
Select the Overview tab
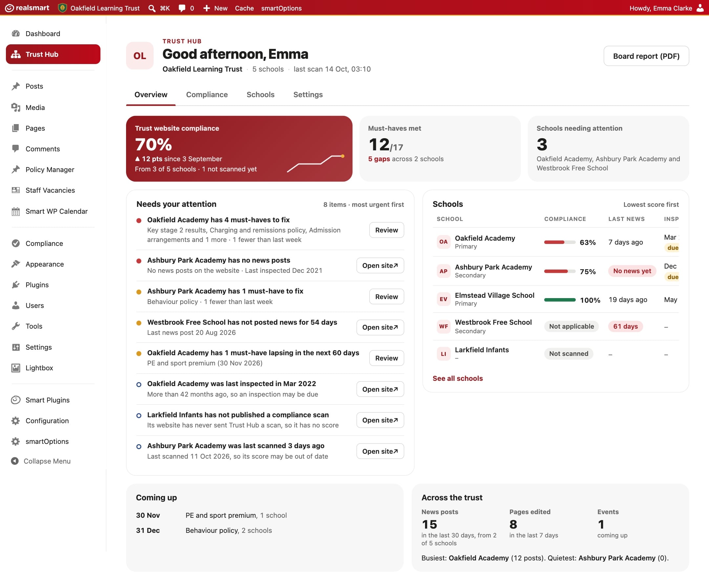[x=151, y=95]
